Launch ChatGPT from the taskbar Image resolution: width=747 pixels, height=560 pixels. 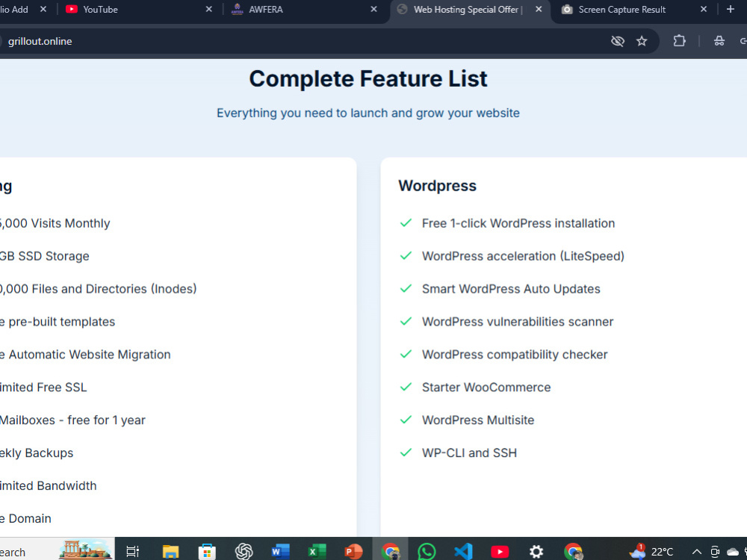[x=244, y=552]
